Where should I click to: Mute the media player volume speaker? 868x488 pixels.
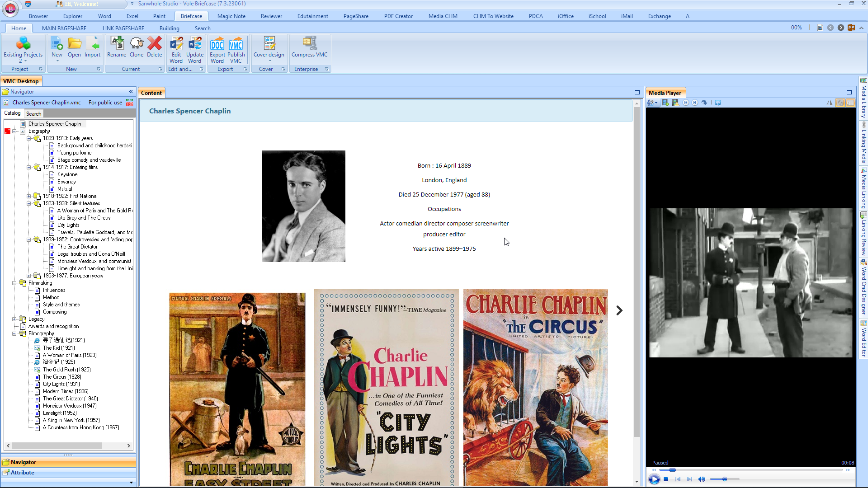point(702,479)
